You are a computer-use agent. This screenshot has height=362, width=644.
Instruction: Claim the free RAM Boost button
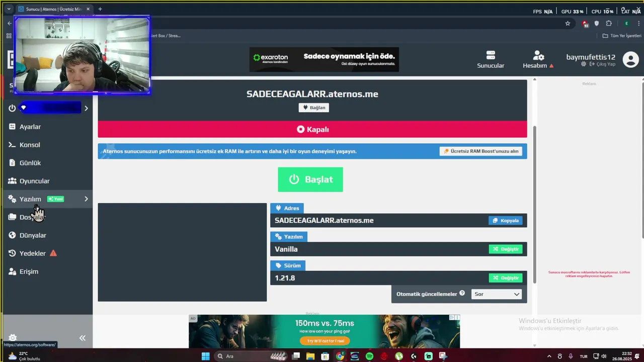[480, 151]
